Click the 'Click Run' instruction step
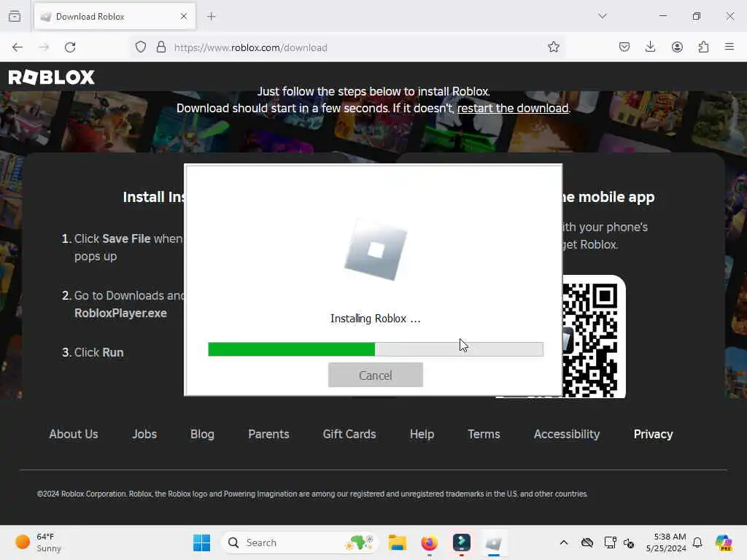747x560 pixels. click(x=93, y=352)
